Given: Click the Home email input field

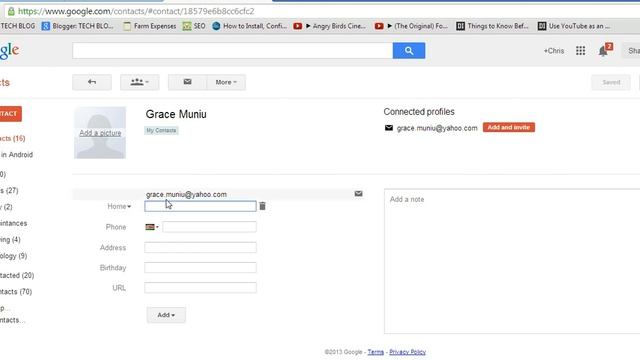Looking at the screenshot, I should (200, 206).
